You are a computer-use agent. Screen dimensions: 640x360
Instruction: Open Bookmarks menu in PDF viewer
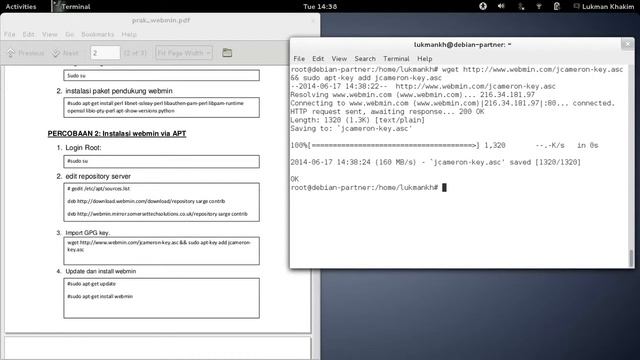click(x=98, y=34)
